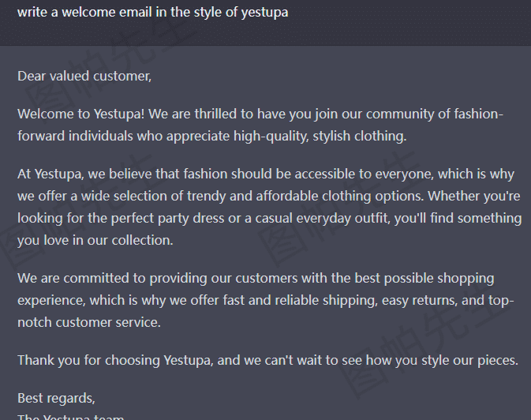Click the line "notch customer service."
This screenshot has height=420, width=531.
tap(89, 322)
